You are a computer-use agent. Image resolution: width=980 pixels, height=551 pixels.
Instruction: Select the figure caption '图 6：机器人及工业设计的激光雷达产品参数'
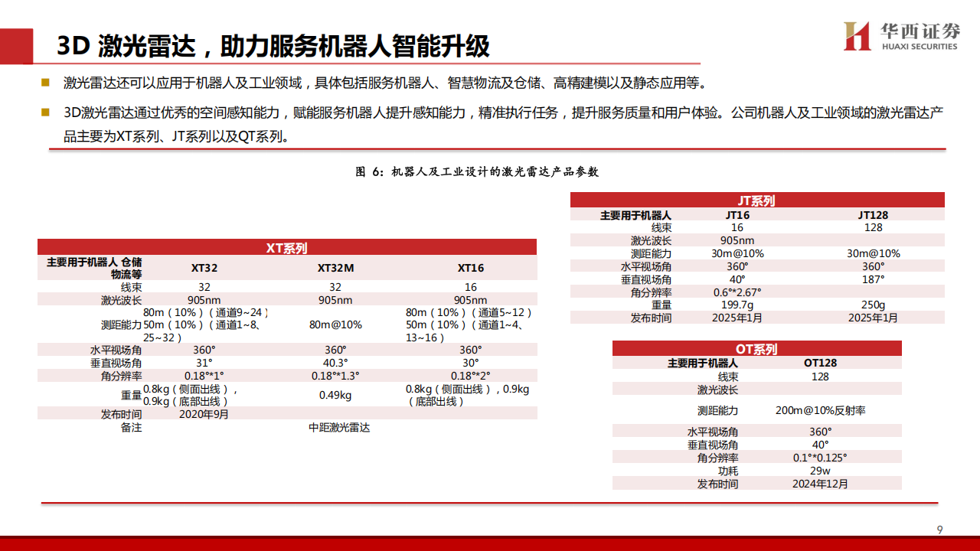point(477,172)
